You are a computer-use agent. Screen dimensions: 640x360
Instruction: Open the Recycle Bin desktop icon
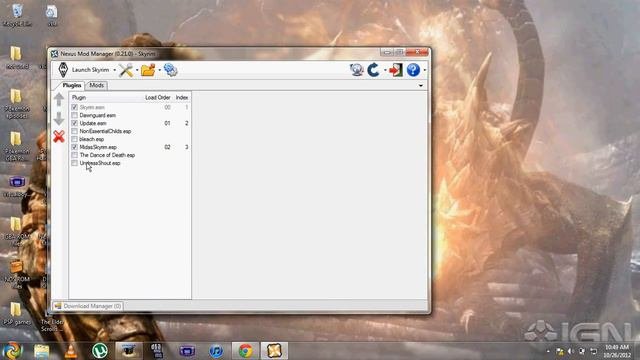point(17,16)
